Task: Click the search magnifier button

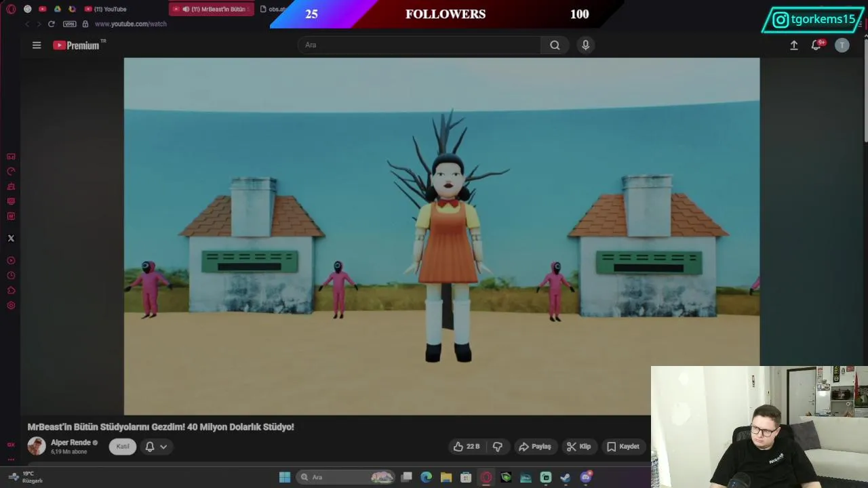Action: click(x=555, y=45)
